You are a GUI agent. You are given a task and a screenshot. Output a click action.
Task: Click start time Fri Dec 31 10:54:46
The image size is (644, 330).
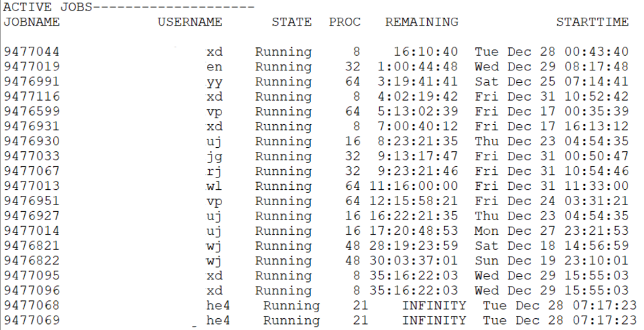click(x=552, y=172)
